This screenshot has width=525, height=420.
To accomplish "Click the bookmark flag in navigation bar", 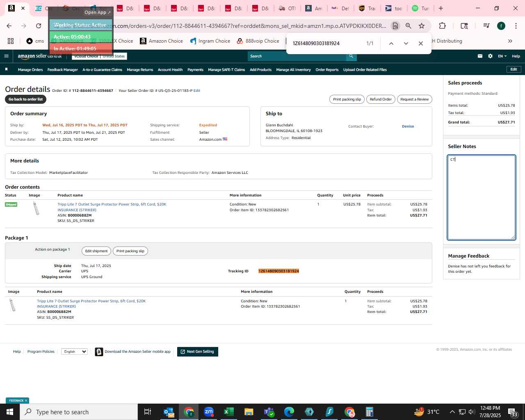I will (x=6, y=69).
